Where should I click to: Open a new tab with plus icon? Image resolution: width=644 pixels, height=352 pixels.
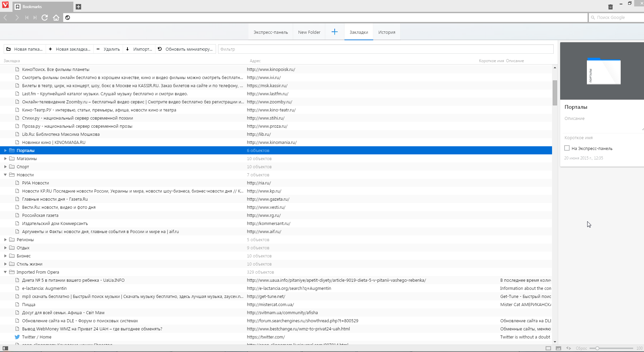tap(78, 7)
